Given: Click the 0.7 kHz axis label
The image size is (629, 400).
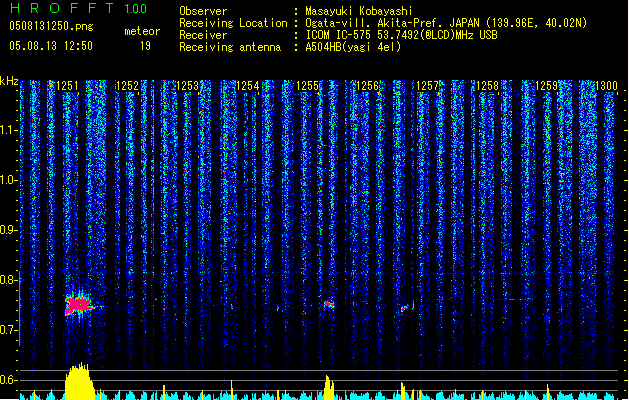Looking at the screenshot, I should point(9,330).
